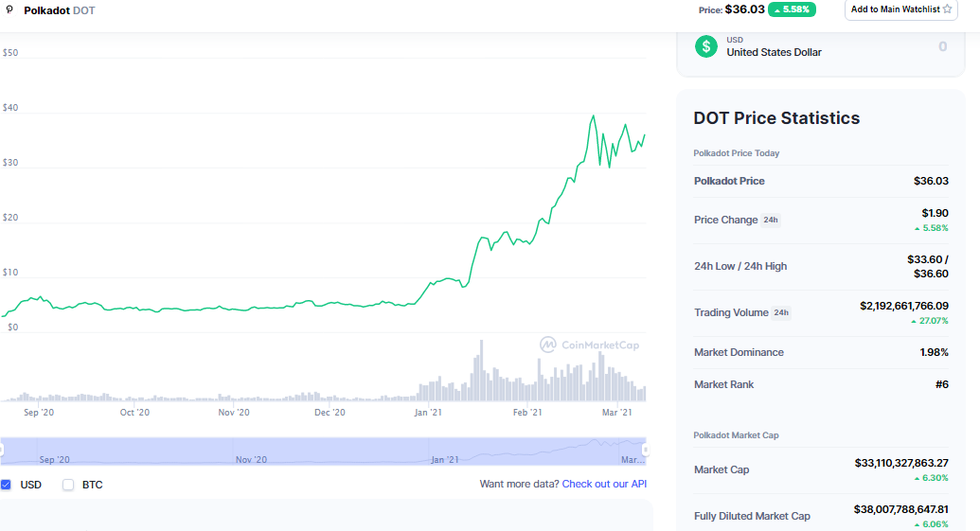The image size is (980, 531).
Task: Click trading volume value $2,192,661,766.09
Action: coord(903,306)
